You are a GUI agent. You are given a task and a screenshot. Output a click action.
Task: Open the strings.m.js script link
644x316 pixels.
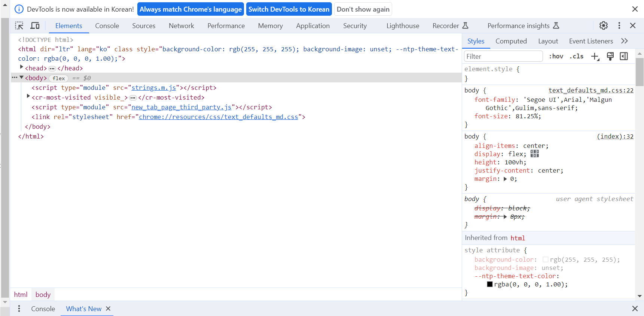(154, 88)
